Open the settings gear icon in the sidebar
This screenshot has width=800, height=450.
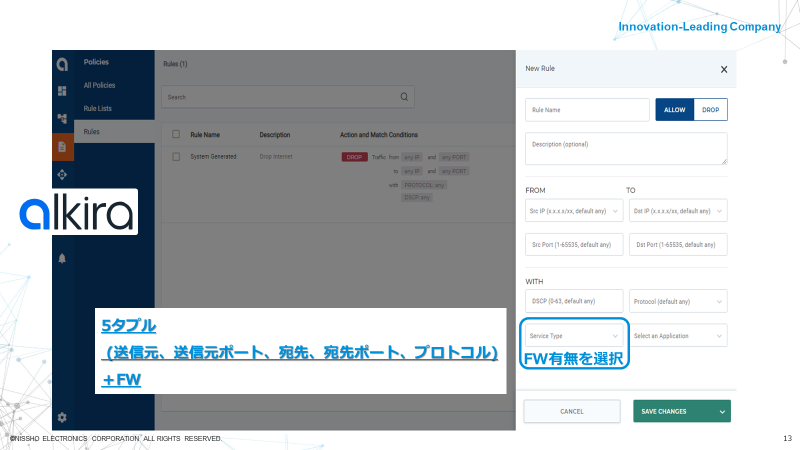(62, 416)
